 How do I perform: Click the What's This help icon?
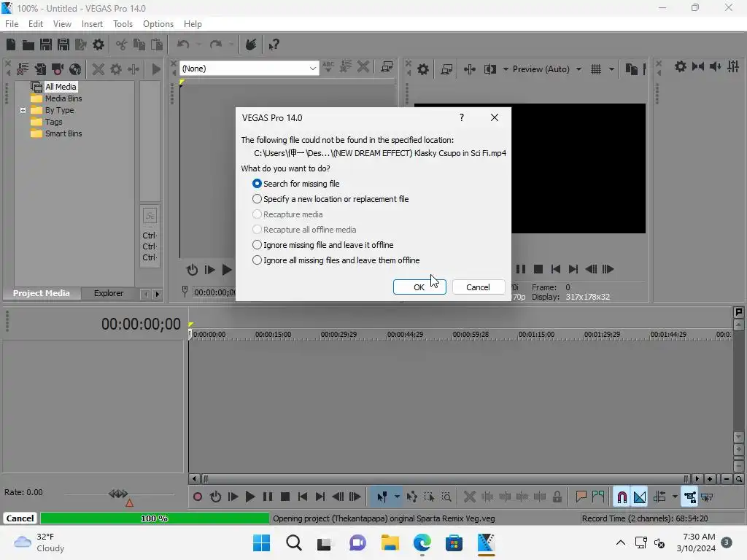[x=274, y=44]
